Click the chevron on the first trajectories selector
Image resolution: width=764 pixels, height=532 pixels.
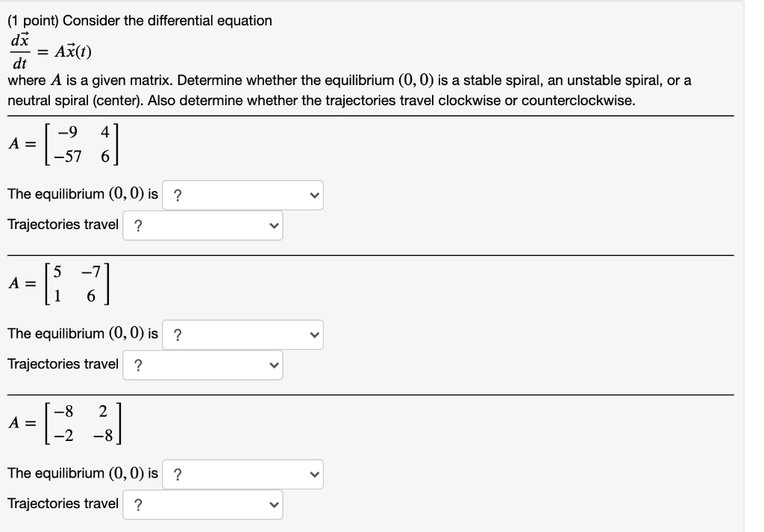(273, 226)
